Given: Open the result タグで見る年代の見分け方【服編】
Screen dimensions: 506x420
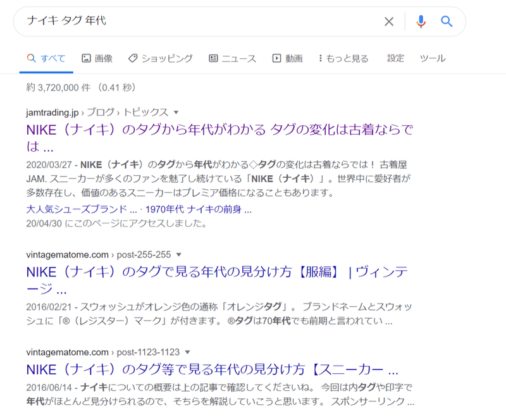Looking at the screenshot, I should pyautogui.click(x=217, y=280).
